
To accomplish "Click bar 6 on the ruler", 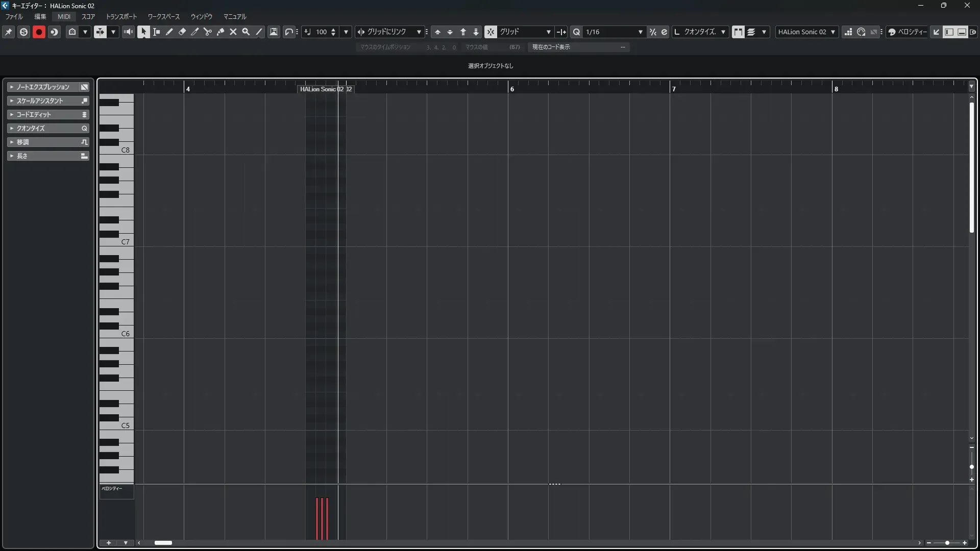I will click(x=511, y=89).
